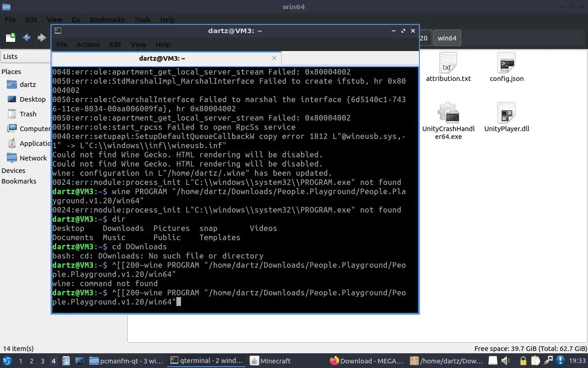Open pcmanfm File menu

[10, 20]
